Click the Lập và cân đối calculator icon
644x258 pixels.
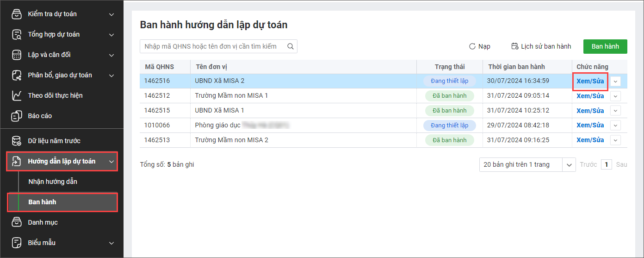click(17, 55)
